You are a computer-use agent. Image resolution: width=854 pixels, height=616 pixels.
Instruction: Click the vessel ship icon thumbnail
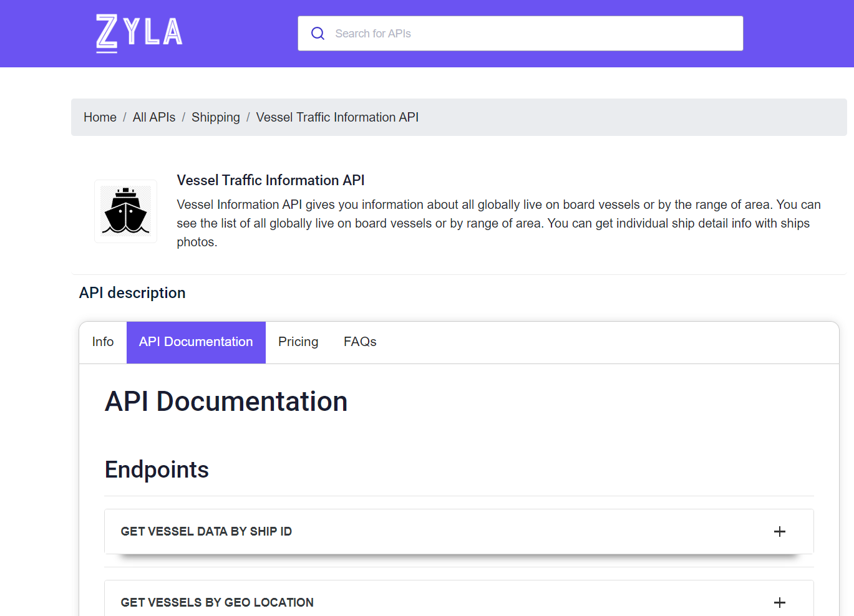pyautogui.click(x=125, y=211)
